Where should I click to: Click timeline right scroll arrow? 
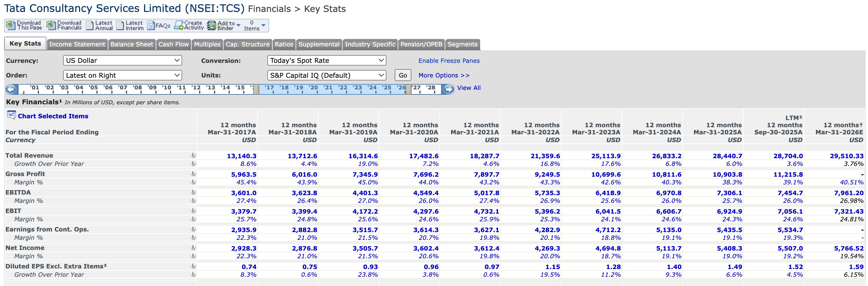click(448, 89)
